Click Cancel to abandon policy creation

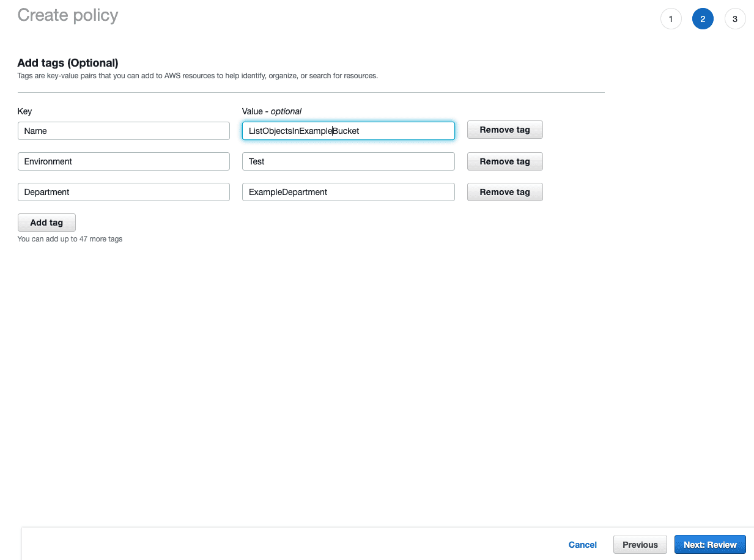(582, 544)
